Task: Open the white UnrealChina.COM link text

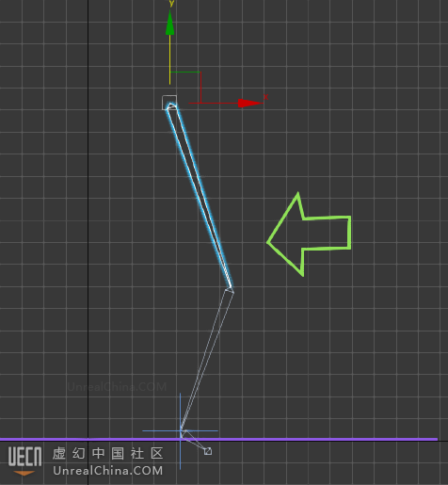Action: (x=108, y=471)
